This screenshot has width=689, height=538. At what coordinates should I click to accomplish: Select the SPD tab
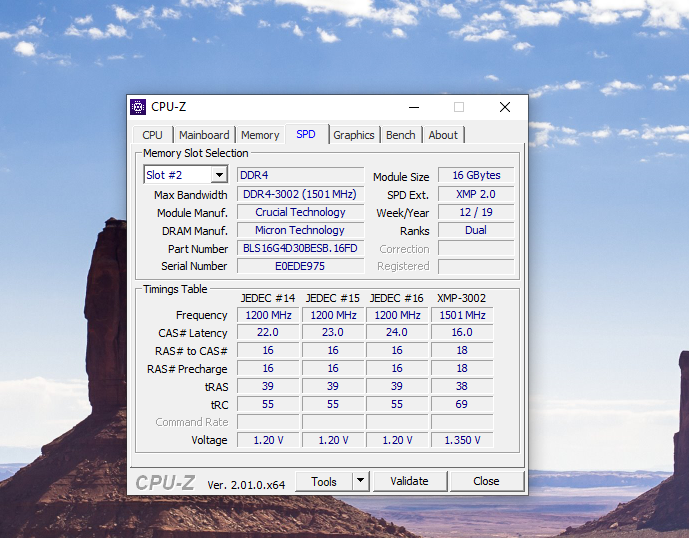pos(306,134)
